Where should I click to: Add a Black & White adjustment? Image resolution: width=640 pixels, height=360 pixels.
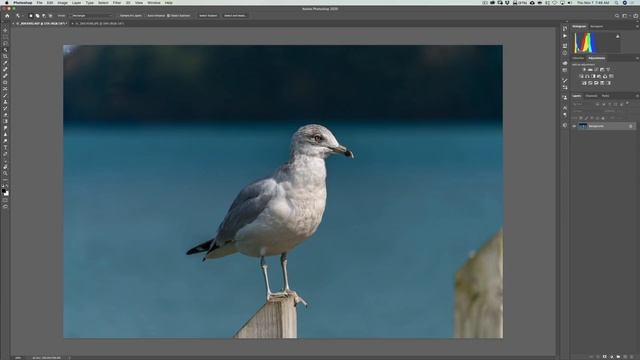pyautogui.click(x=593, y=76)
